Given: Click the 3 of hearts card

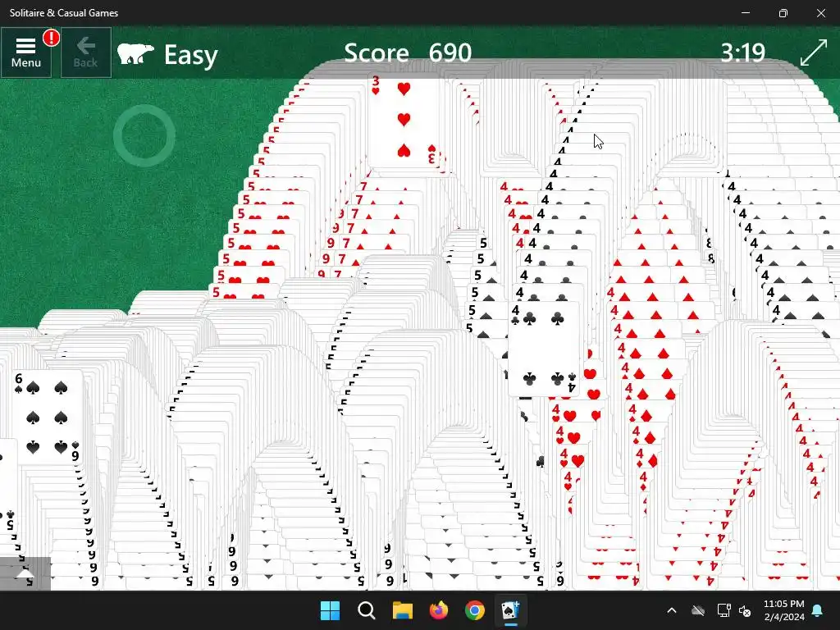Looking at the screenshot, I should tap(405, 121).
